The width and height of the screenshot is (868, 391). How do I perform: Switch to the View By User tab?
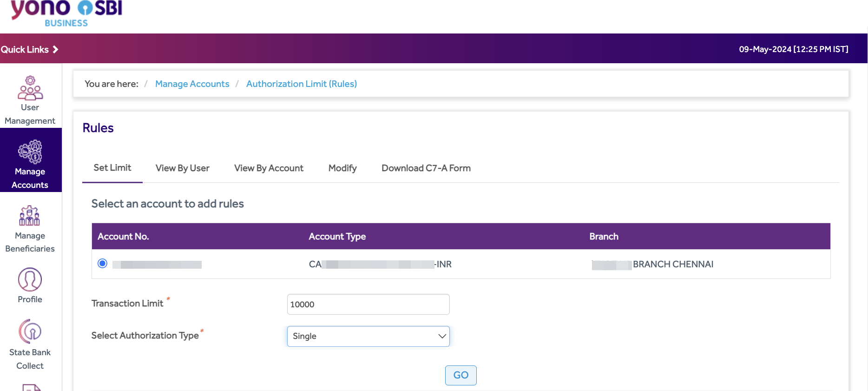point(182,168)
